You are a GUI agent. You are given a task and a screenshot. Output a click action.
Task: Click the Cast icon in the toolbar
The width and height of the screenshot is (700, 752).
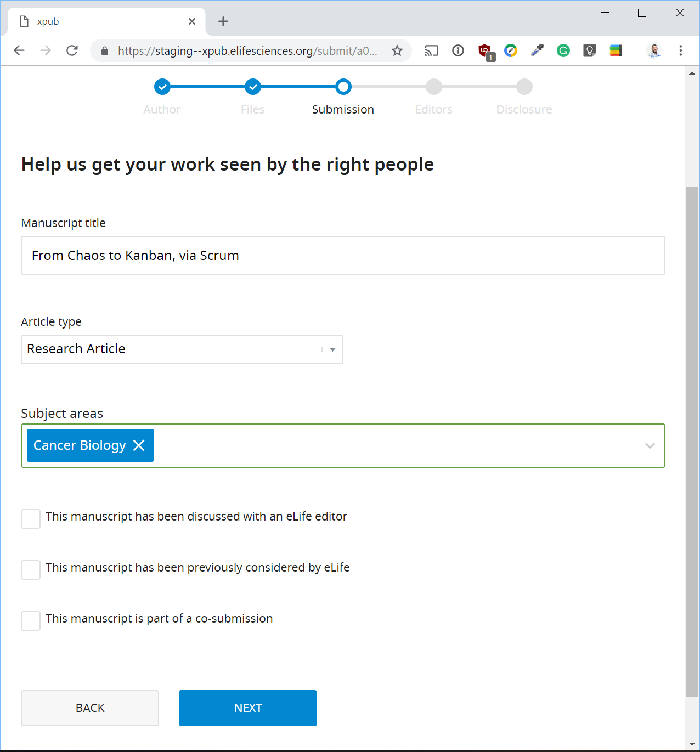click(432, 51)
